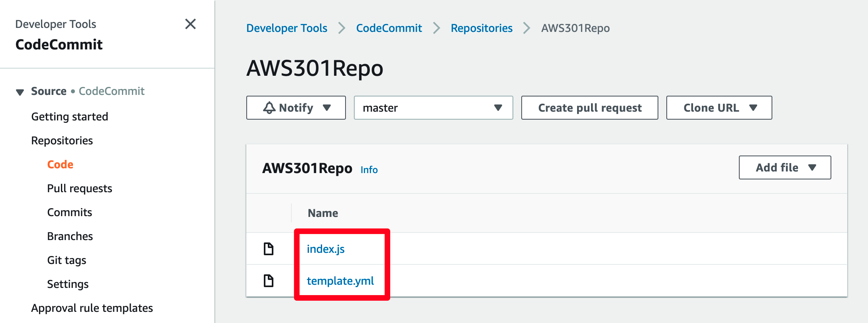Image resolution: width=868 pixels, height=323 pixels.
Task: Select the Code sidebar item
Action: (60, 164)
